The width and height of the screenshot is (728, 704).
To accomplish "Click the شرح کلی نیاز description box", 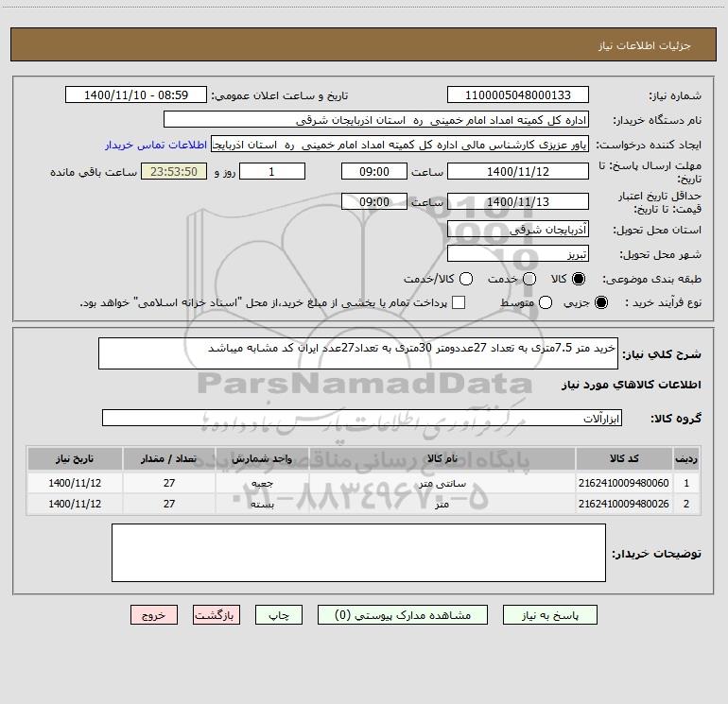I will [x=358, y=353].
